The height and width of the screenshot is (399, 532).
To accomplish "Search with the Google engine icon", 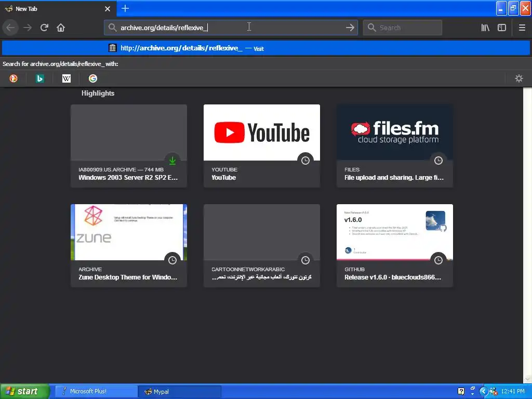I will coord(92,78).
